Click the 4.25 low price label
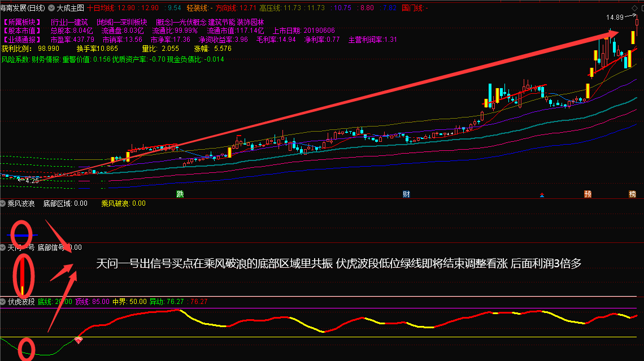The width and height of the screenshot is (644, 361). tap(32, 181)
